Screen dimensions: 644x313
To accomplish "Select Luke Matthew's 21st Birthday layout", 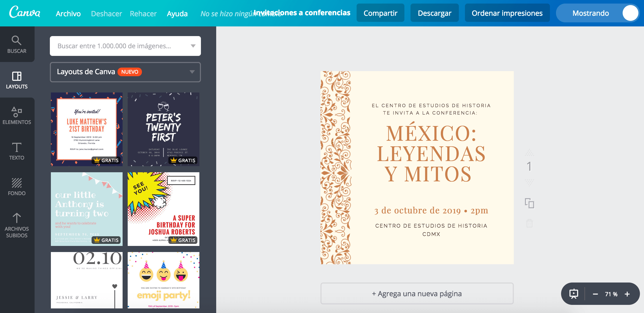I will click(x=87, y=129).
